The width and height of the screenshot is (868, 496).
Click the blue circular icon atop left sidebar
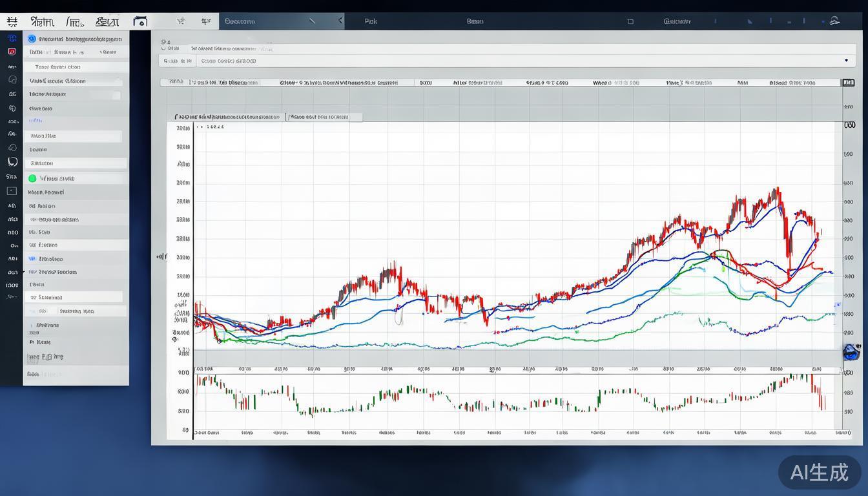(12, 39)
